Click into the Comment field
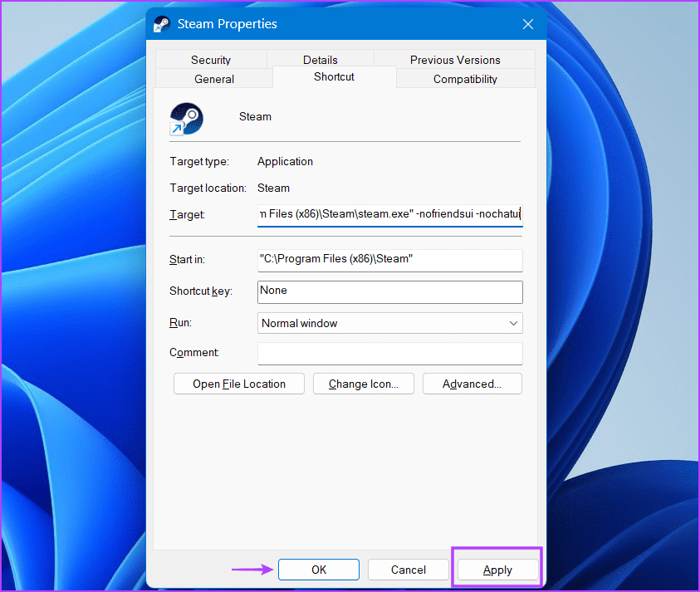The height and width of the screenshot is (592, 700). point(389,354)
